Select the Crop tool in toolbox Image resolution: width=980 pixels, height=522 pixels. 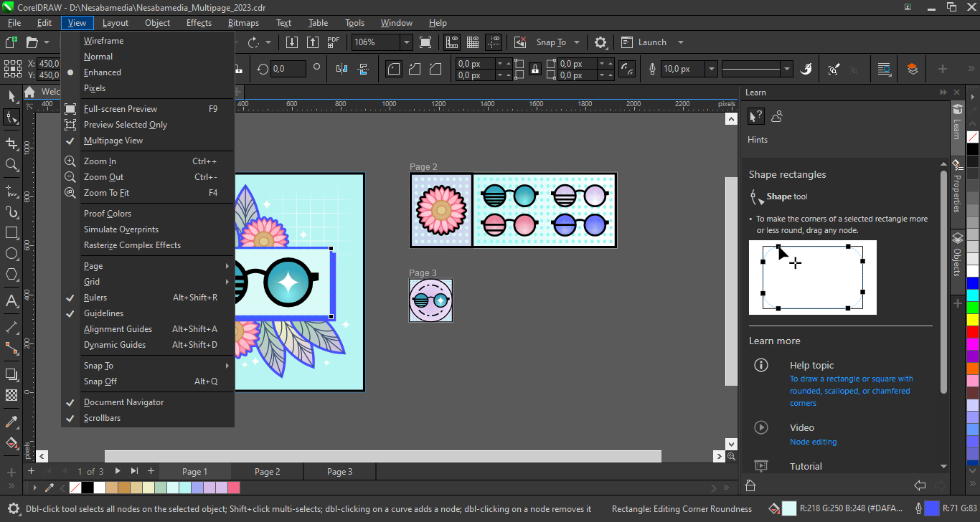pos(11,144)
